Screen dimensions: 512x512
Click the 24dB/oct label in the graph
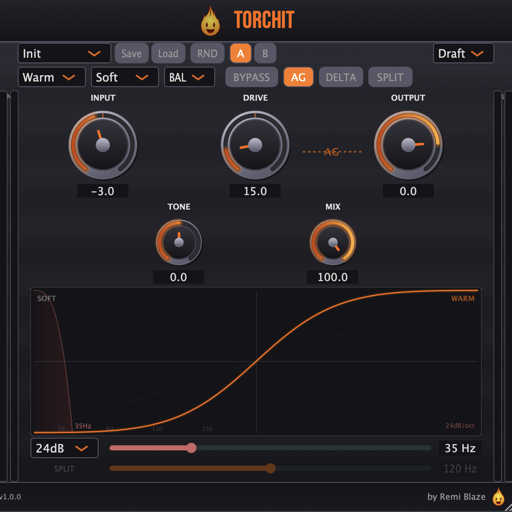[x=460, y=426]
